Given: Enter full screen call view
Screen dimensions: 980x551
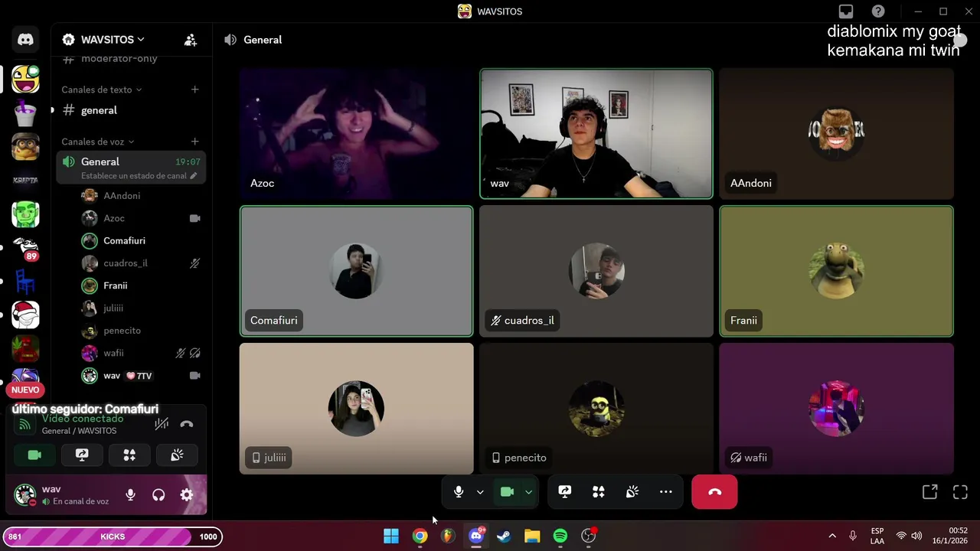Looking at the screenshot, I should click(x=960, y=492).
